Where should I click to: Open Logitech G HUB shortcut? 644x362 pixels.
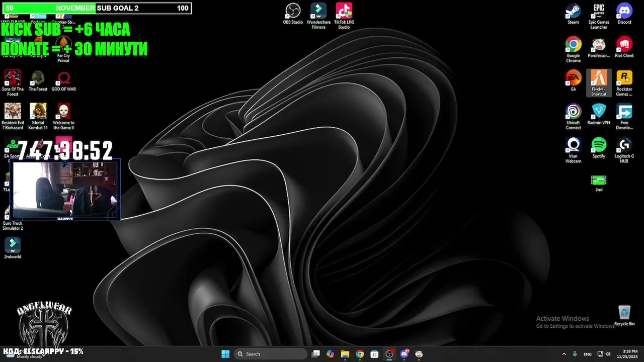[624, 150]
